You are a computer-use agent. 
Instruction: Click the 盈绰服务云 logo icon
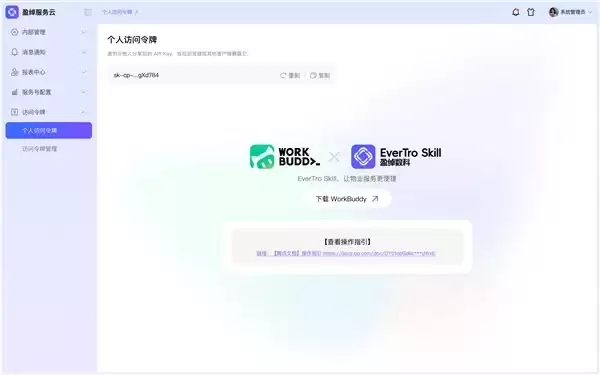12,12
